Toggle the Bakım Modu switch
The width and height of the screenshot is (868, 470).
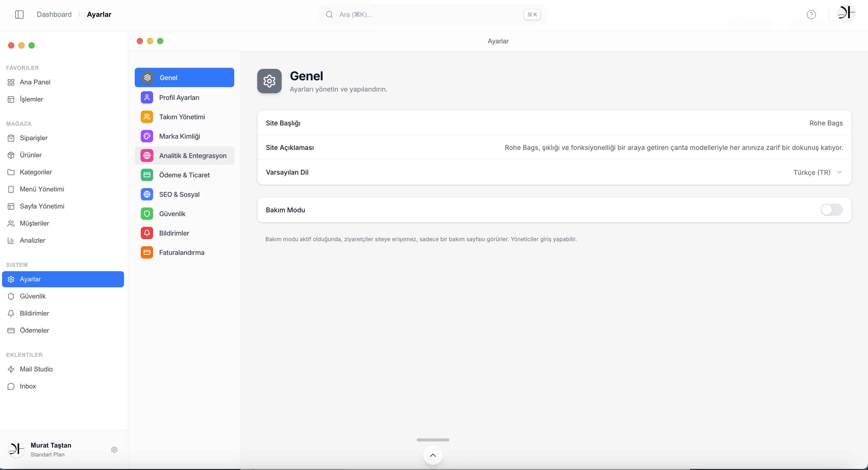(832, 210)
